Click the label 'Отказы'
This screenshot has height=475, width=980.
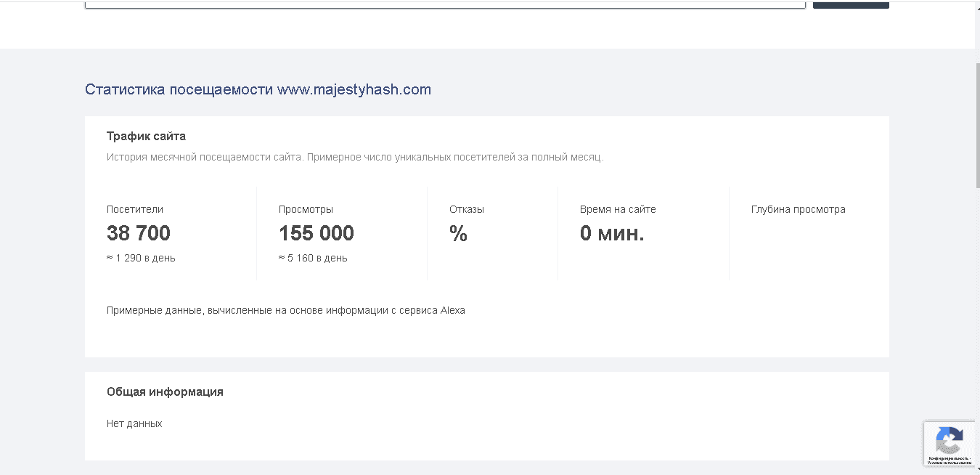[467, 209]
